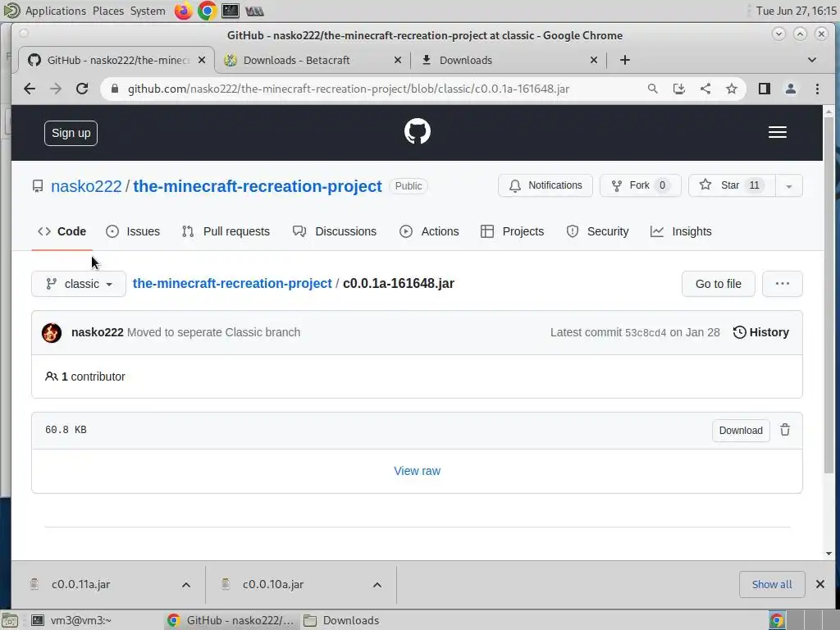Open commit 53c8cd4 link
The height and width of the screenshot is (630, 840).
click(x=646, y=333)
